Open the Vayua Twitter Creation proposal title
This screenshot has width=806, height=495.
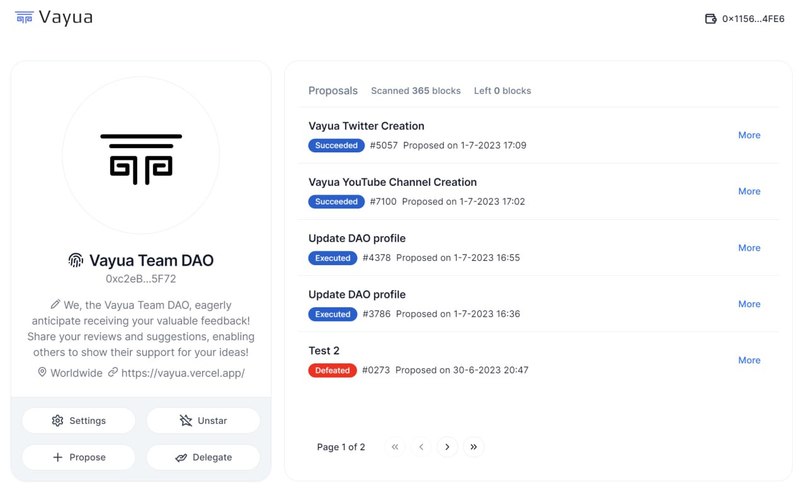tap(367, 126)
